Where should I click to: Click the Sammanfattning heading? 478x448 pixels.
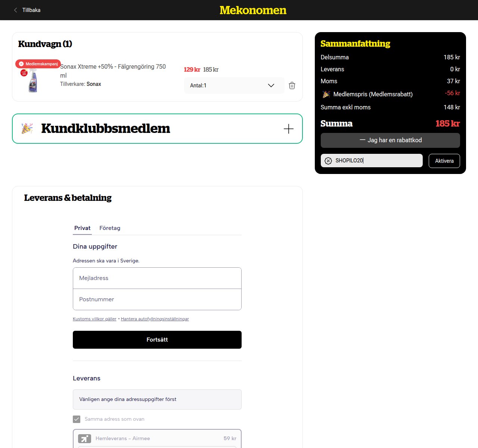[355, 44]
